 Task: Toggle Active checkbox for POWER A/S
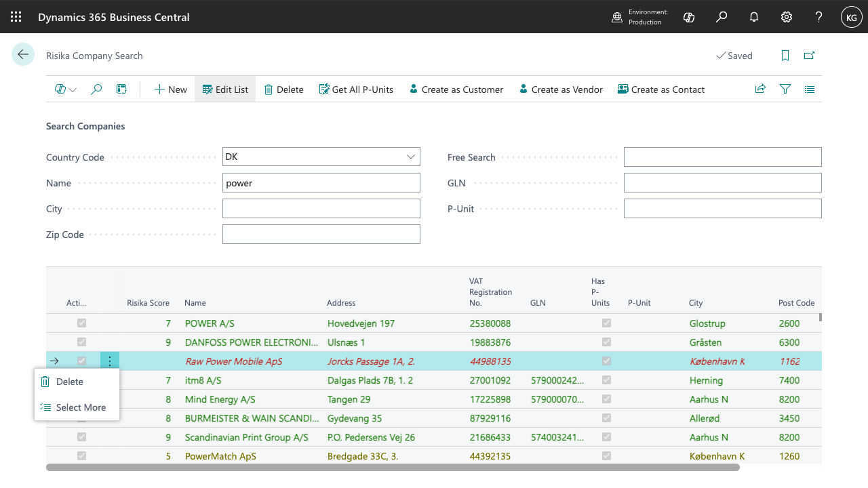(x=81, y=323)
